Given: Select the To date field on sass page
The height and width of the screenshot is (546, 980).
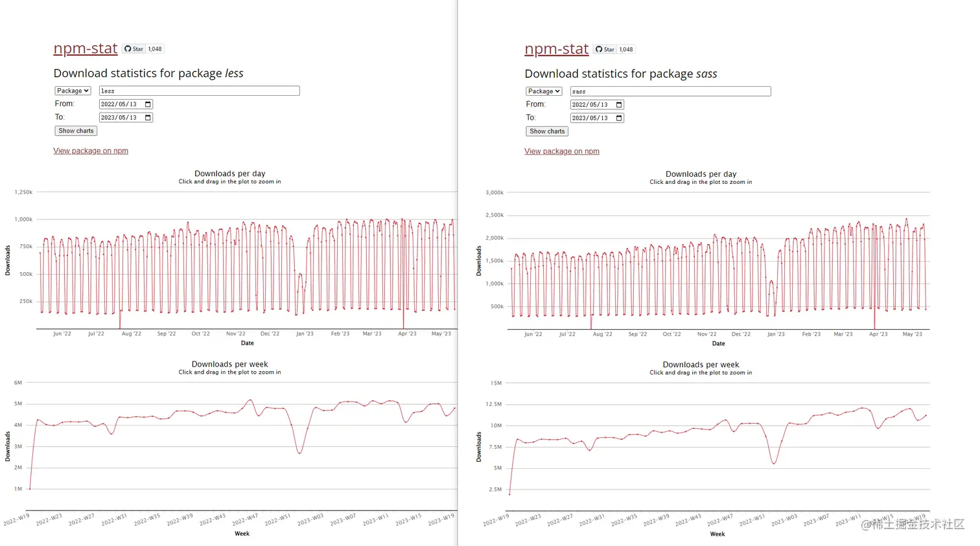Looking at the screenshot, I should click(x=597, y=119).
